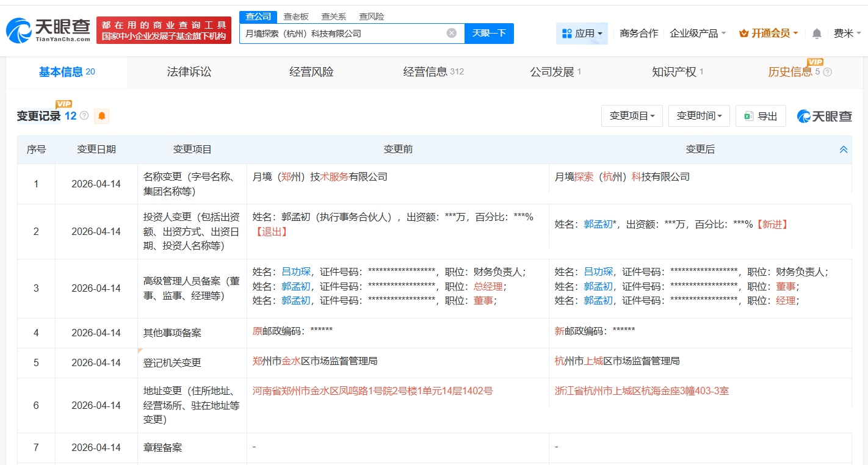
Task: Click 杭州市上城区市场监督管理局 cell
Action: point(617,361)
